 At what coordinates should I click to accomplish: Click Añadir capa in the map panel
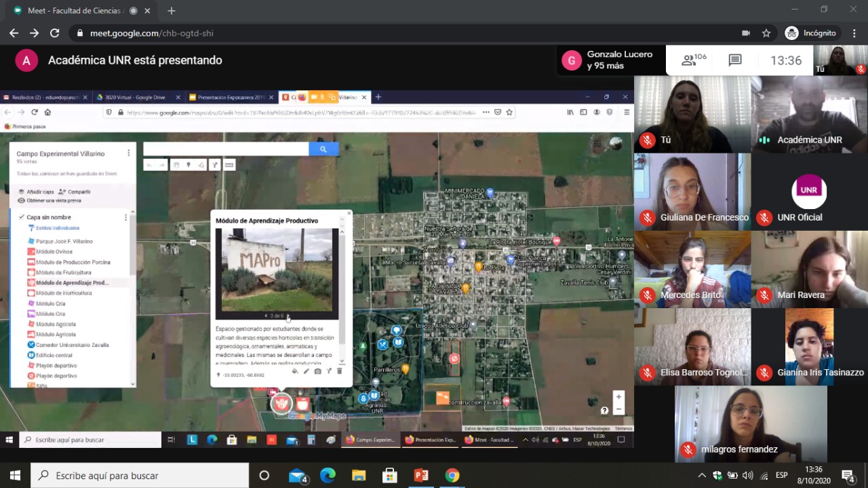[x=39, y=192]
